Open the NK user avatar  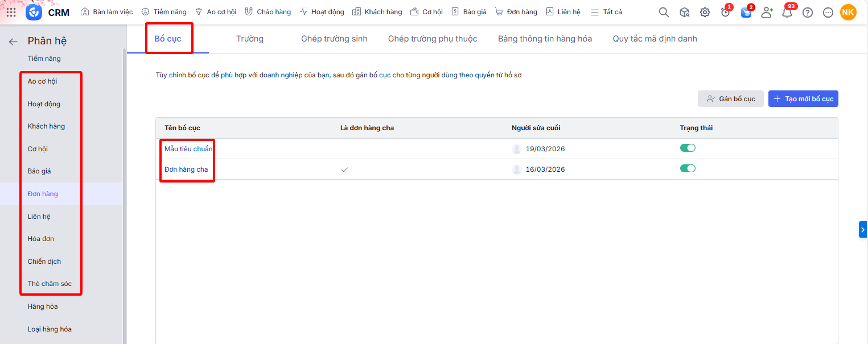point(848,12)
